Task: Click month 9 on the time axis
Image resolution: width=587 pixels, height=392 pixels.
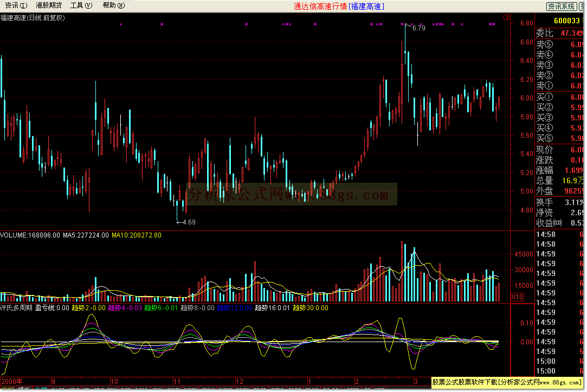Action: [x=54, y=382]
